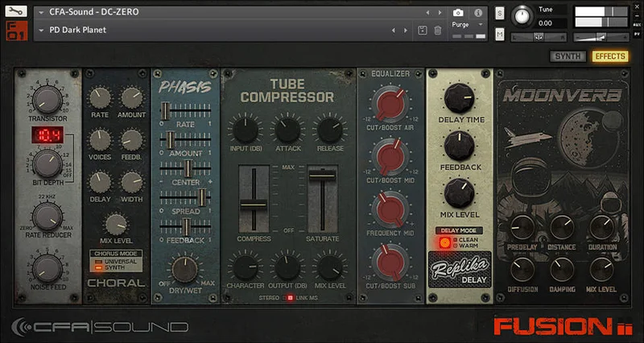
Task: Click the SATURATE fader handle
Action: (x=323, y=176)
